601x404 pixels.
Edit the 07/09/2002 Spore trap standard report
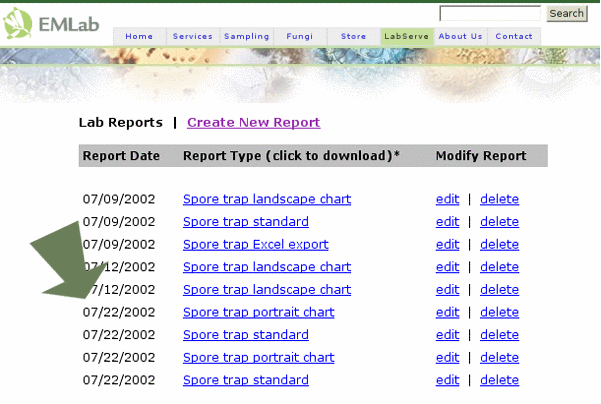tap(447, 222)
